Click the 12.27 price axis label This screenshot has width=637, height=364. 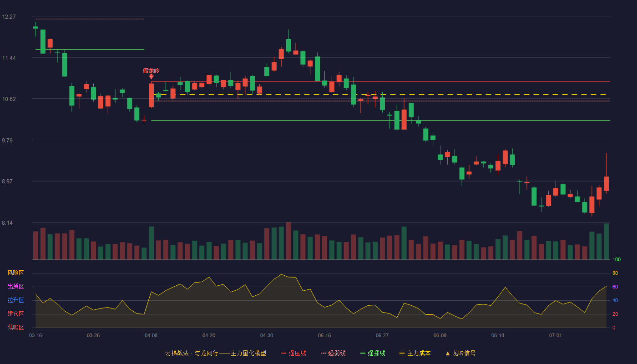9,17
